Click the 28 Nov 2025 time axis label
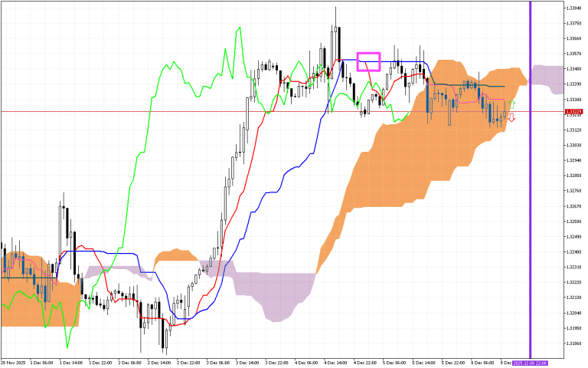The height and width of the screenshot is (368, 588). [x=11, y=363]
